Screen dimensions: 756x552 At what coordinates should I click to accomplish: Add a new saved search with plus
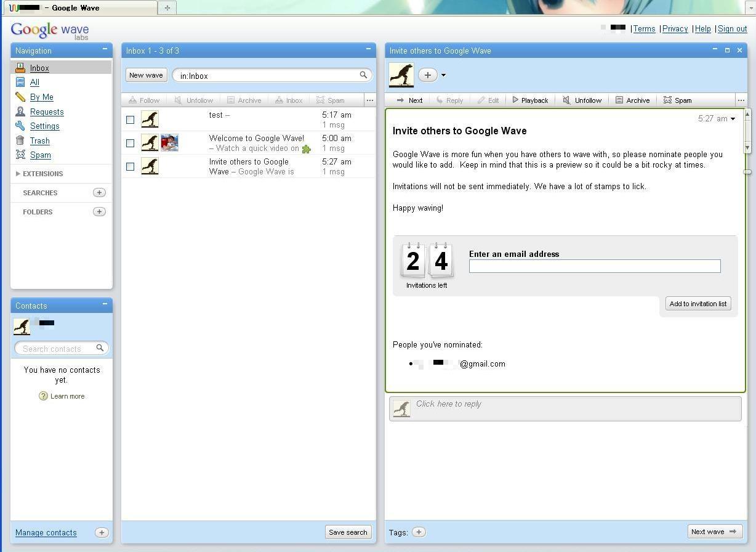(x=99, y=192)
